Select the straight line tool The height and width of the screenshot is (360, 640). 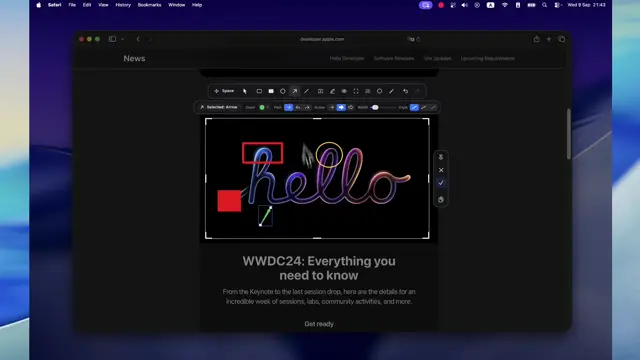[307, 91]
